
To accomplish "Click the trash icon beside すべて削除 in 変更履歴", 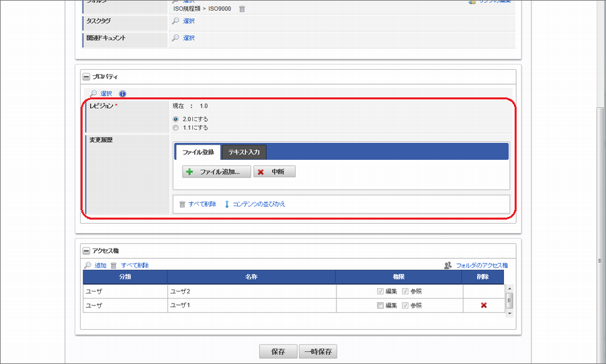I will [183, 204].
